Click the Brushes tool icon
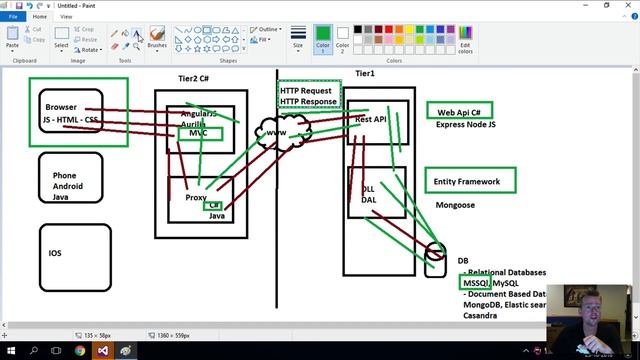Screen dimensions: 640x360 pos(157,33)
